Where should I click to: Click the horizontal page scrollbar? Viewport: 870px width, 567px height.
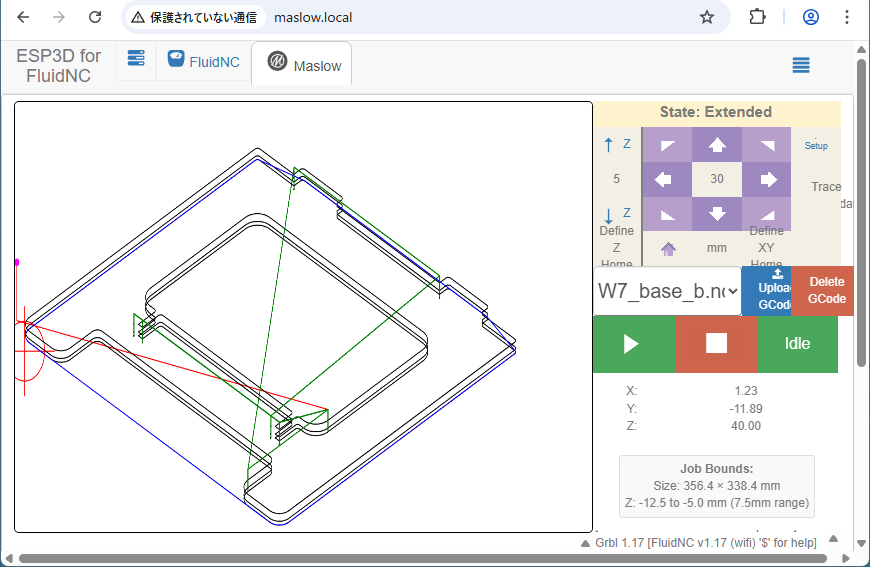[x=423, y=558]
